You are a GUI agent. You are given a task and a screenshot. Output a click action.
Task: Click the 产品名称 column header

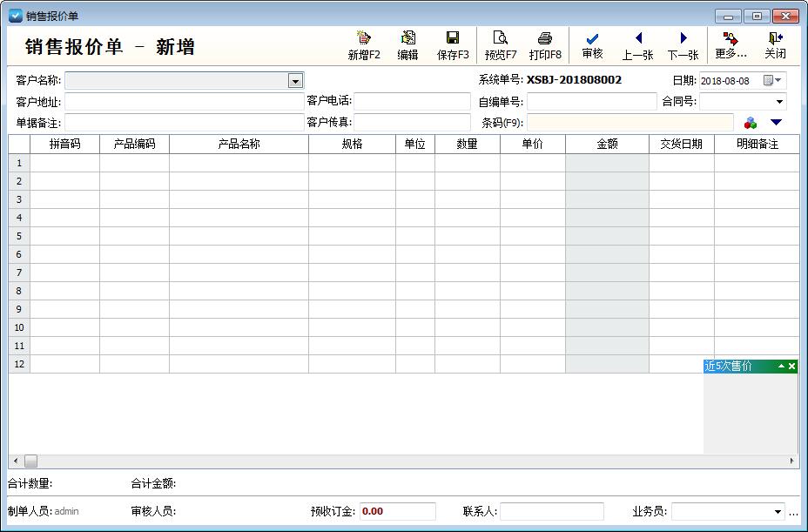[239, 144]
